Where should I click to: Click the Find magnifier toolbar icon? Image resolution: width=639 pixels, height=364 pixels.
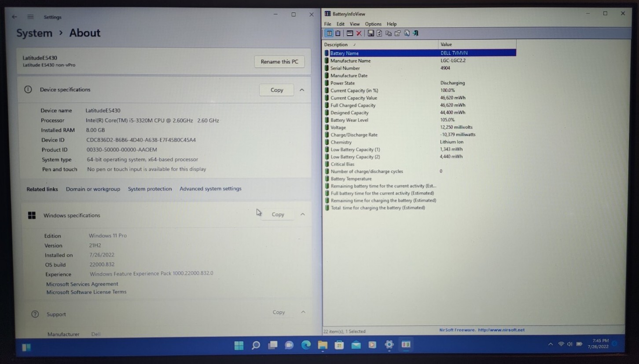[x=407, y=33]
